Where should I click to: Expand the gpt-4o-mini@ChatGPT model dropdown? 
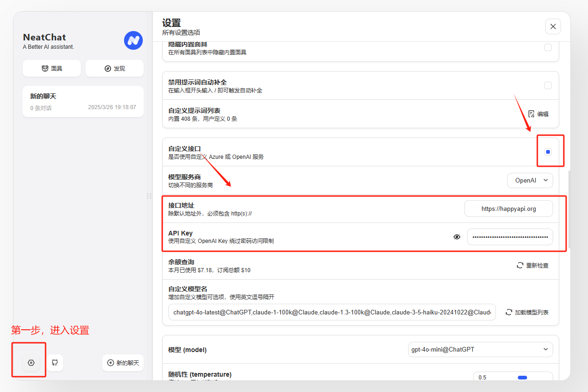point(480,349)
